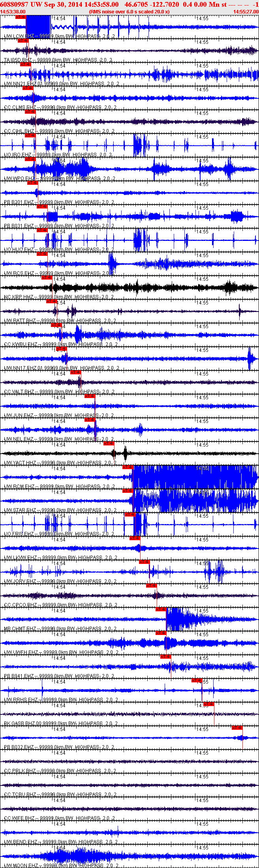This screenshot has width=259, height=868.
Task: Click the red pick flag on PB.B032 trace
Action: (x=237, y=728)
